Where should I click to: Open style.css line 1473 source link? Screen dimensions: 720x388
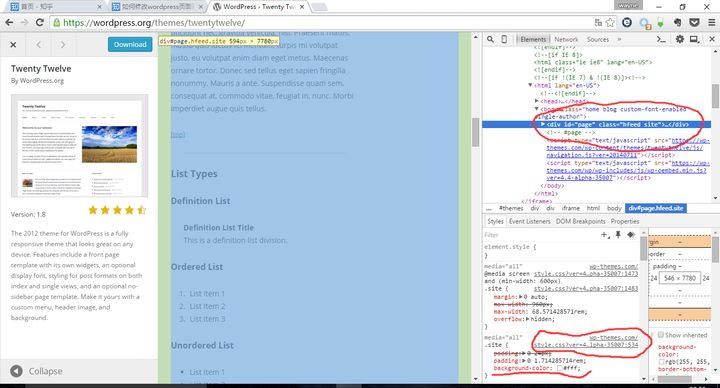click(586, 274)
